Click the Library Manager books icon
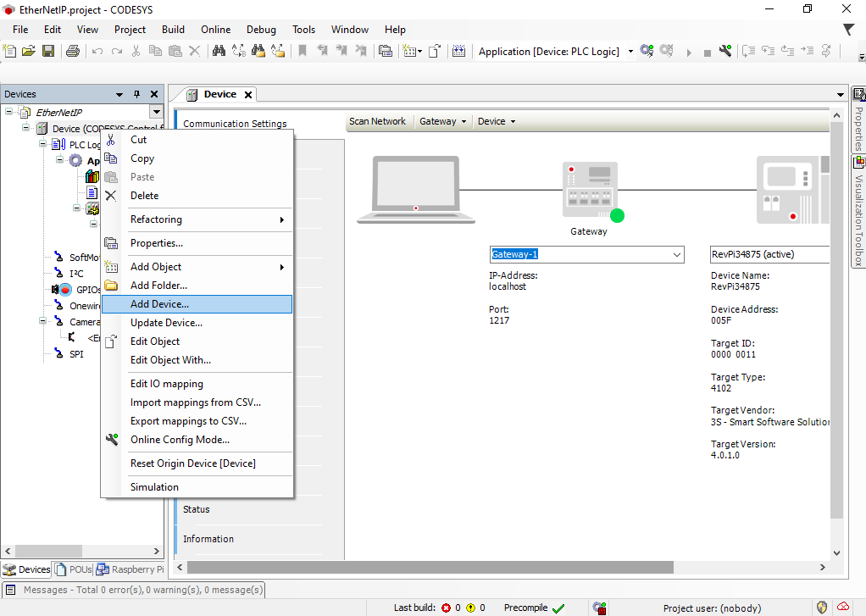The image size is (866, 616). tap(92, 177)
